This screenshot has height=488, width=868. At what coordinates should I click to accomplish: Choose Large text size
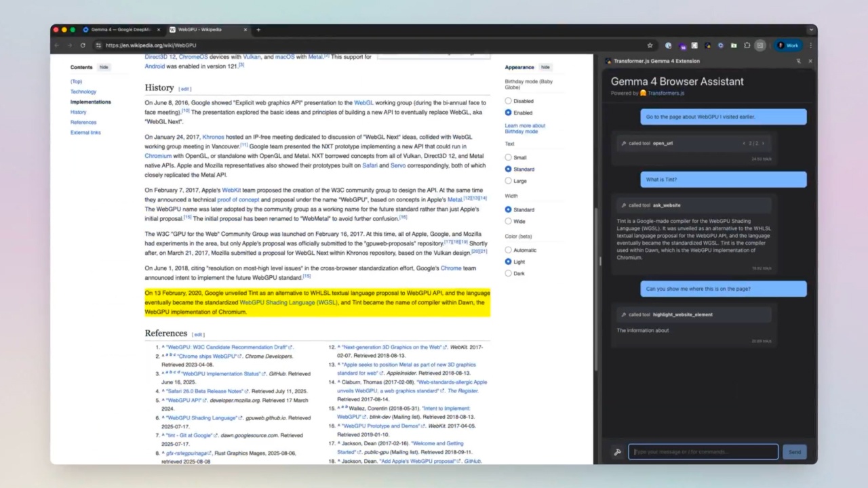(509, 181)
